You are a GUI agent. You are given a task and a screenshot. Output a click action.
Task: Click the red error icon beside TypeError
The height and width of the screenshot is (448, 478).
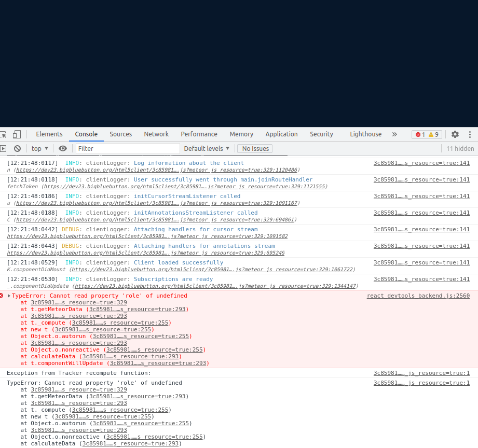coord(2,296)
